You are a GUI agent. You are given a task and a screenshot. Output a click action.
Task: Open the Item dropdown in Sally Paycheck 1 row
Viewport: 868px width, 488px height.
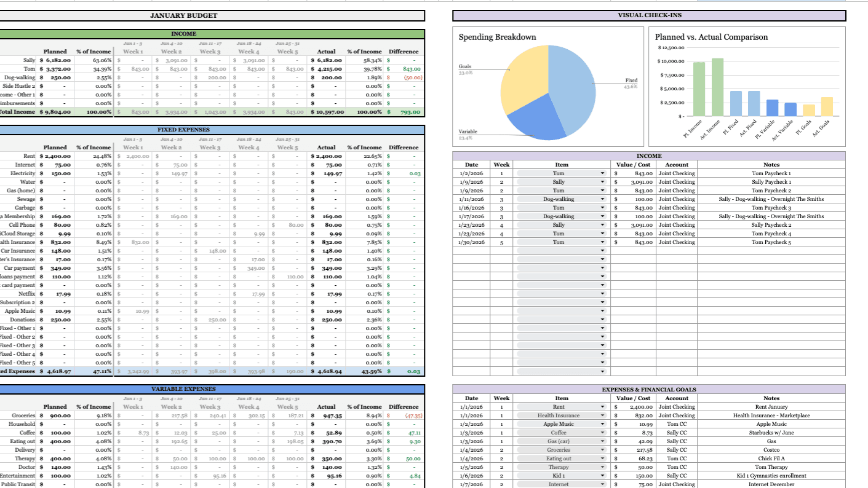click(x=602, y=182)
